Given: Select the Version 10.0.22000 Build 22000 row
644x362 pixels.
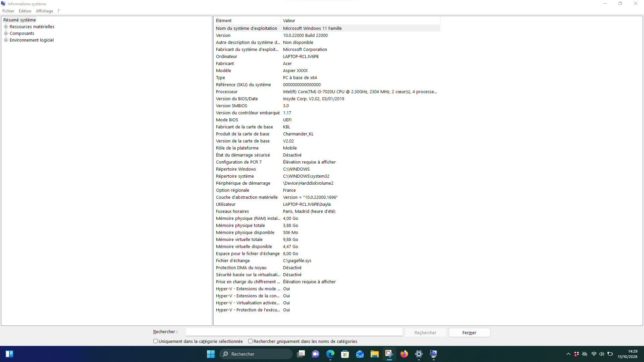Looking at the screenshot, I should pos(327,36).
